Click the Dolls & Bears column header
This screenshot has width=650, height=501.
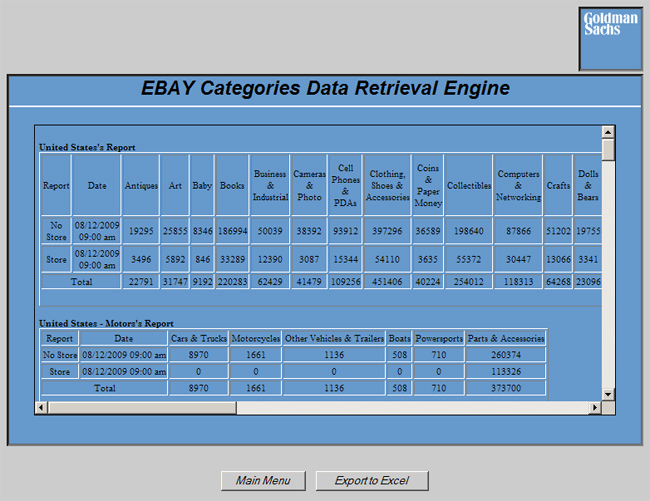pyautogui.click(x=588, y=185)
